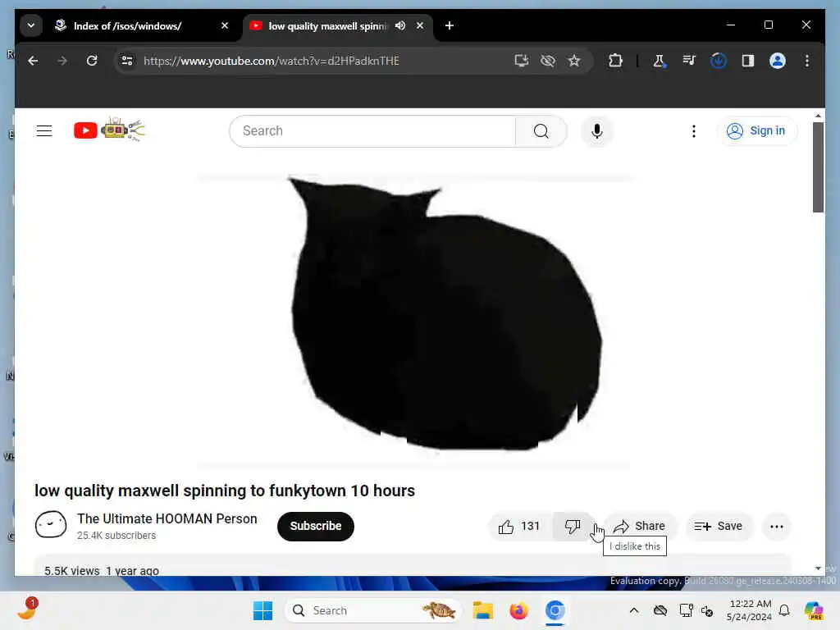Go to YouTube home via logo

(109, 130)
